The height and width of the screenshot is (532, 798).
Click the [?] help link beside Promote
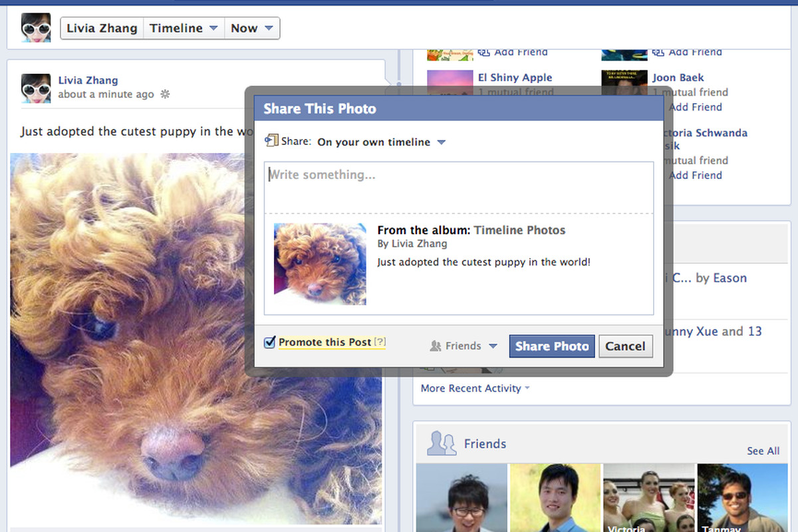(380, 342)
